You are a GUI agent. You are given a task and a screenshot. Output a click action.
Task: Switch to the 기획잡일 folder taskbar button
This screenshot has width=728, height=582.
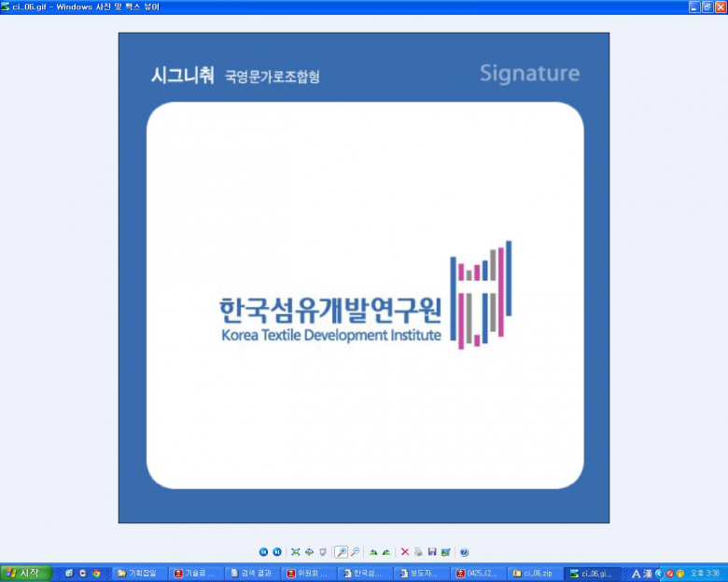139,574
